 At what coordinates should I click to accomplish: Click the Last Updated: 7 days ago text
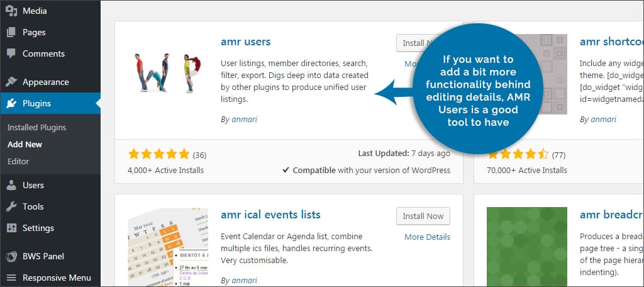[404, 154]
